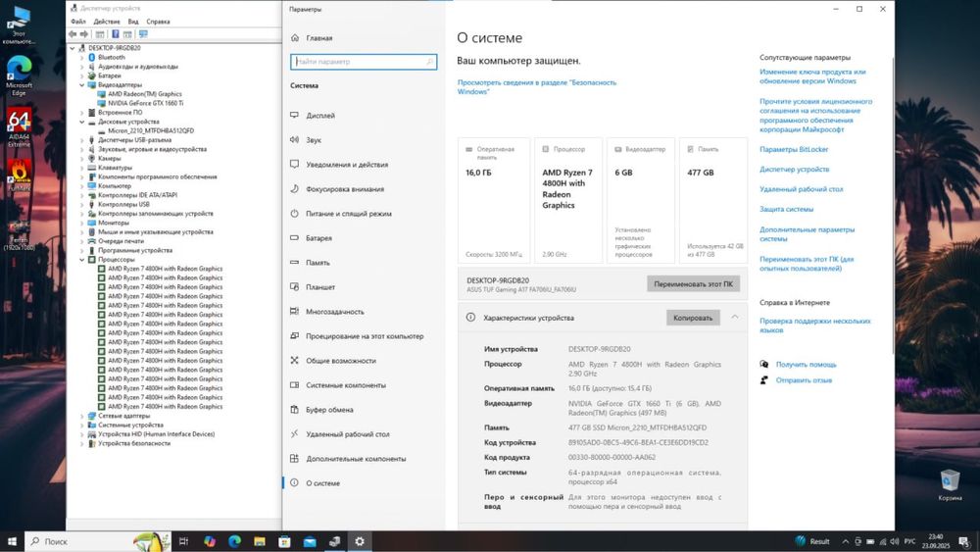Open the Справка menu
This screenshot has height=552, width=980.
pyautogui.click(x=158, y=22)
